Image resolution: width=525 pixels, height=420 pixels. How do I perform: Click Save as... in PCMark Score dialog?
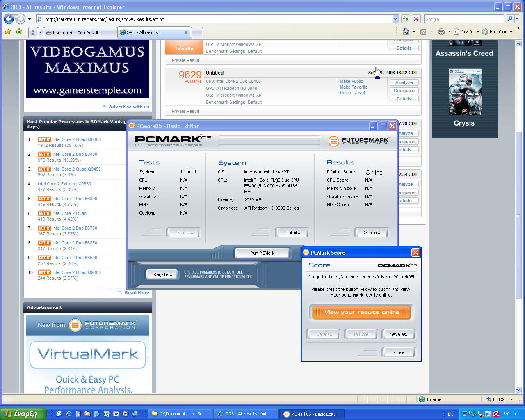[399, 334]
